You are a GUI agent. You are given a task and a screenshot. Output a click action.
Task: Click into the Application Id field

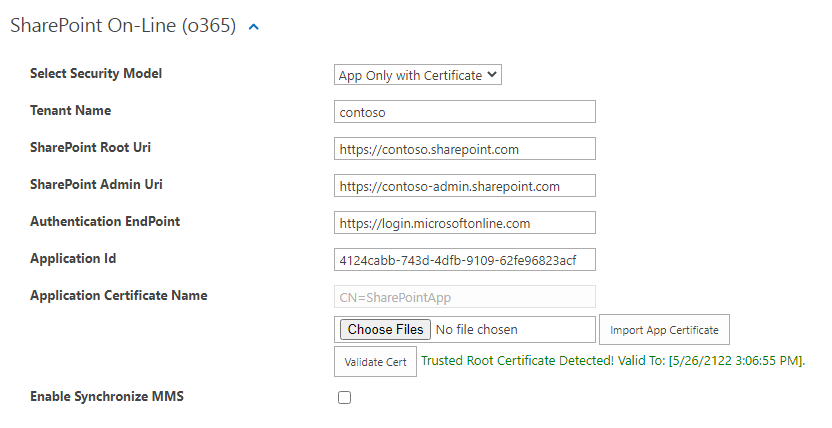(x=465, y=260)
